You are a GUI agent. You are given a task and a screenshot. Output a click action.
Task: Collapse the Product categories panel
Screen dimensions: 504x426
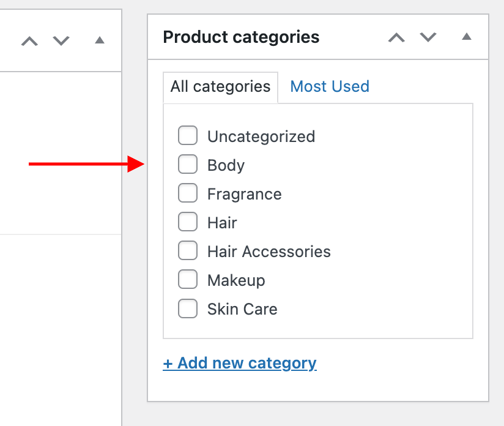[x=467, y=37]
